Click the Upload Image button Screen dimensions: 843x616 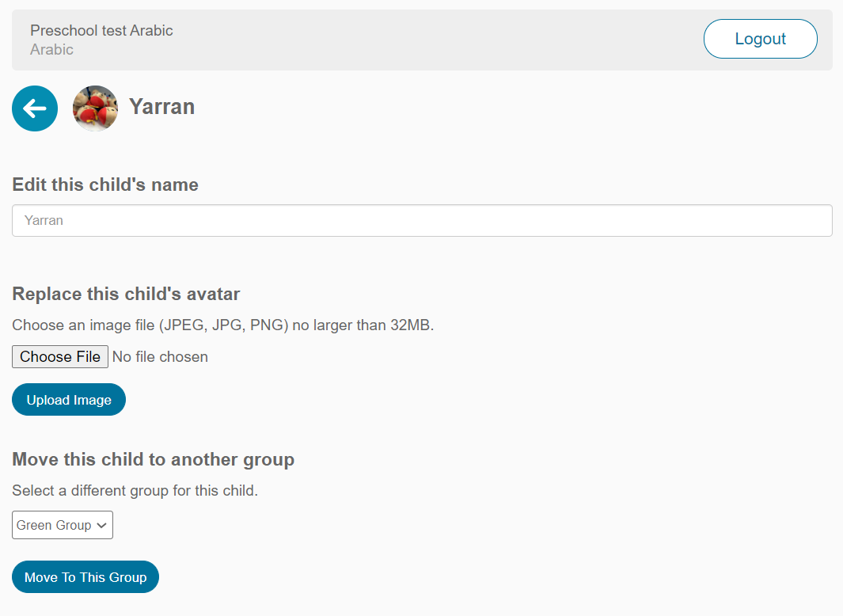tap(69, 400)
